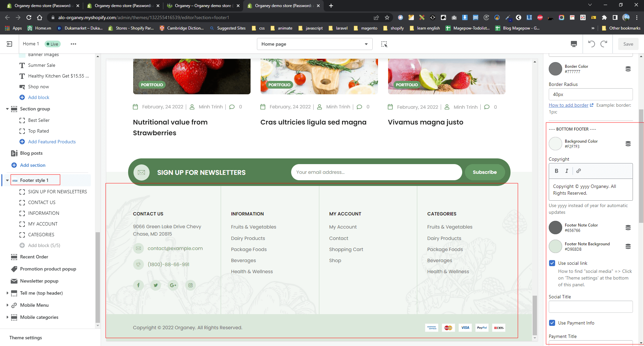Viewport: 644px width, 346px height.
Task: Open the Footer Note Color swatch
Action: [555, 228]
